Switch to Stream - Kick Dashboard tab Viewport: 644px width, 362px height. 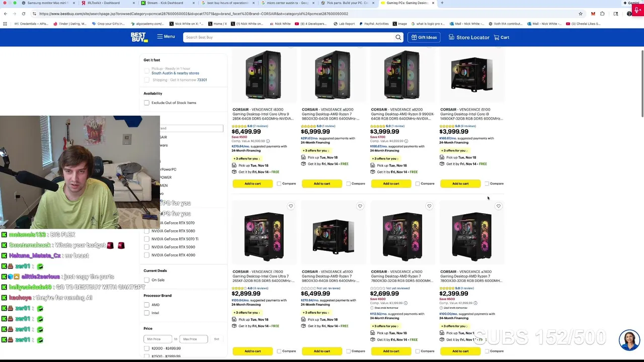click(166, 3)
